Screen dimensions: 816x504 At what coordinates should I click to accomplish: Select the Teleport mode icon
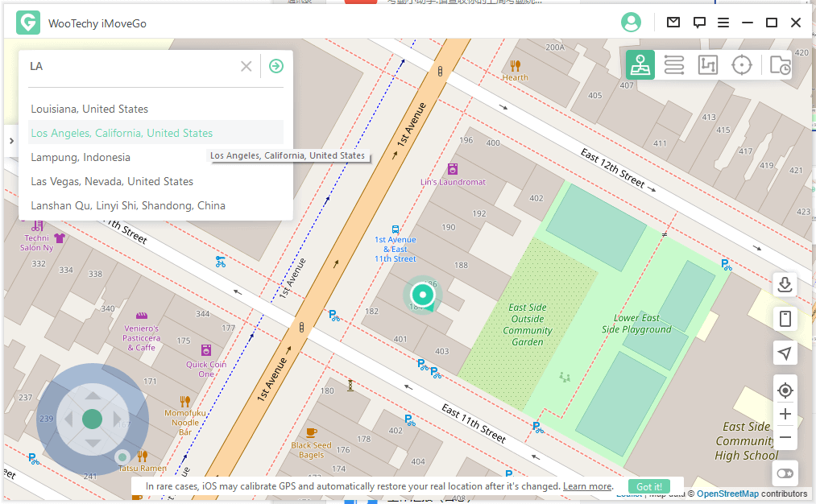640,64
